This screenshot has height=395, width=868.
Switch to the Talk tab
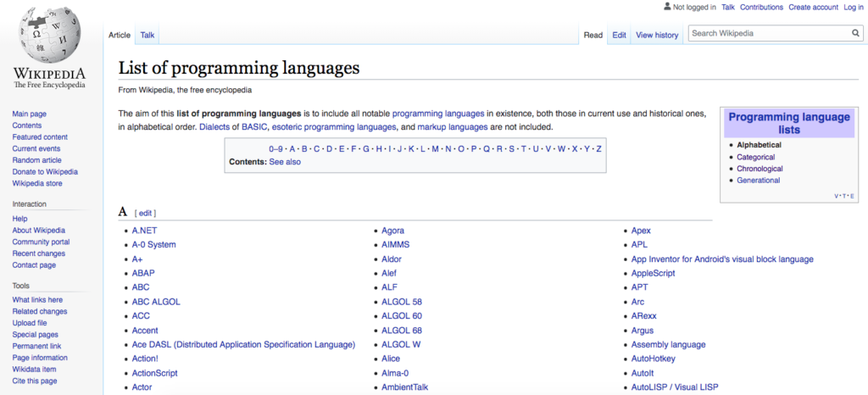(147, 35)
